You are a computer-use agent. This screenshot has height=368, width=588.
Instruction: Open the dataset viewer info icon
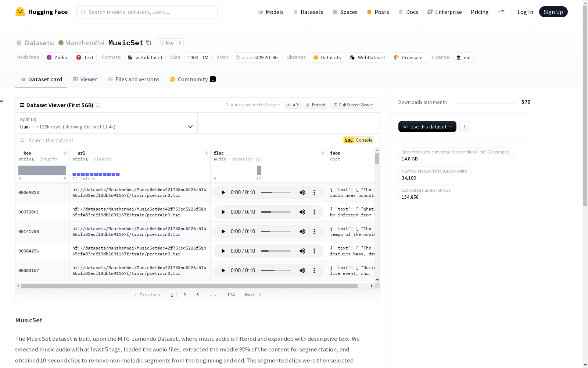[98, 105]
